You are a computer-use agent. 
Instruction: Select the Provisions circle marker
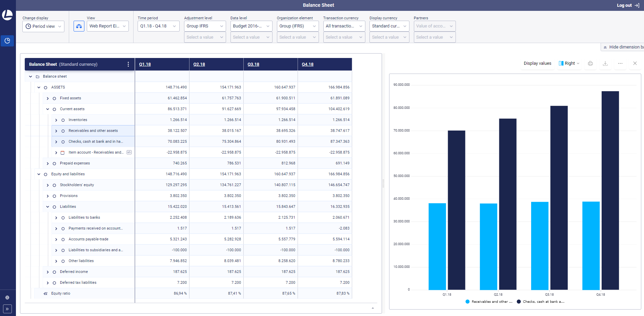point(54,196)
